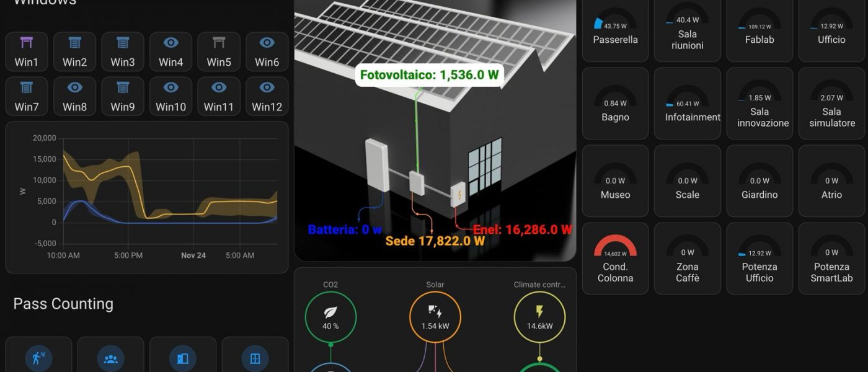Click the Climate control lightning icon circle
868x372 pixels.
pyautogui.click(x=539, y=317)
